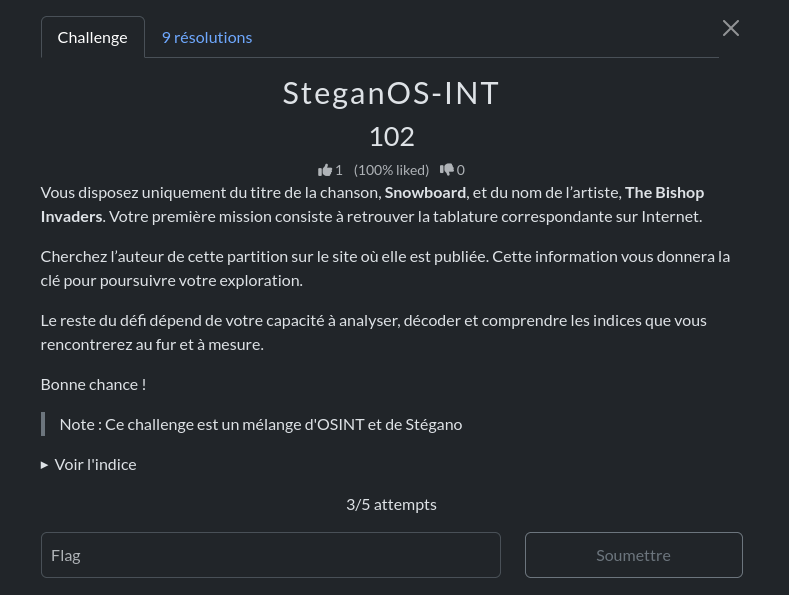
Task: Switch to the Challenge tab
Action: click(93, 38)
